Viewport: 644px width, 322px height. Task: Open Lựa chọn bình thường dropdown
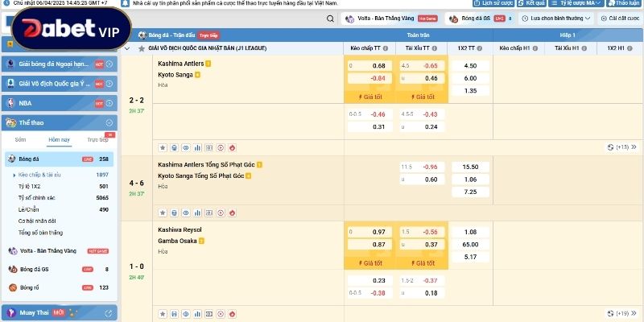(x=556, y=19)
